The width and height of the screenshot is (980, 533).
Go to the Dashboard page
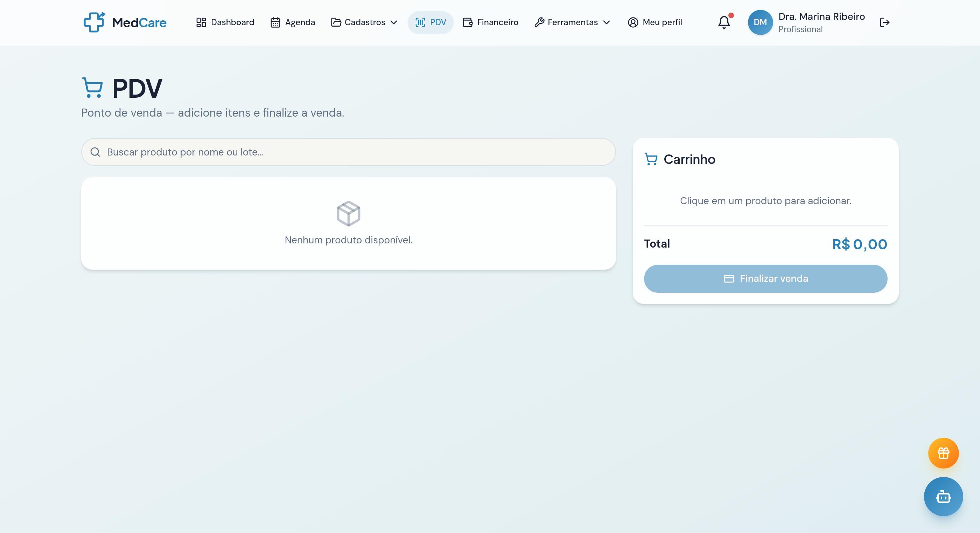tap(225, 22)
